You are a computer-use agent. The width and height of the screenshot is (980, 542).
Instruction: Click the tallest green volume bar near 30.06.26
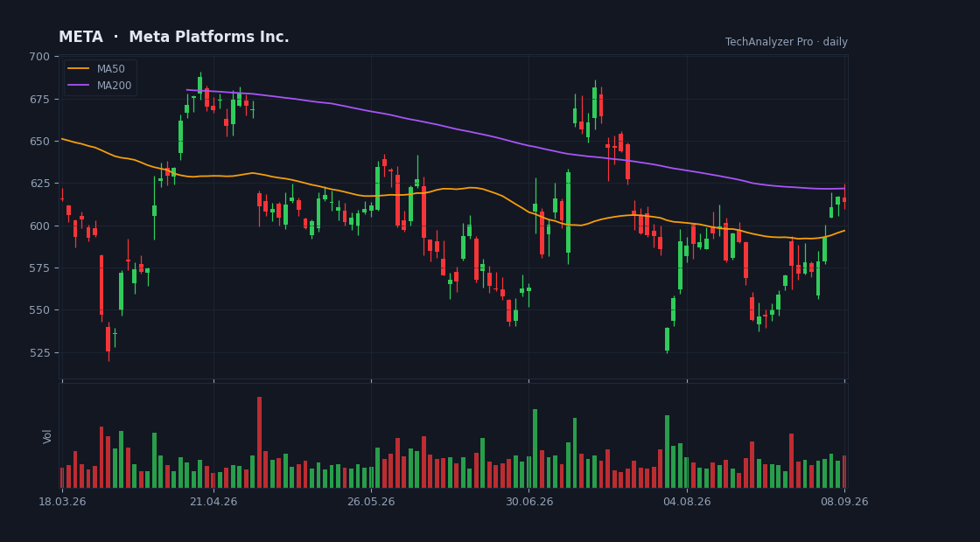pyautogui.click(x=535, y=448)
